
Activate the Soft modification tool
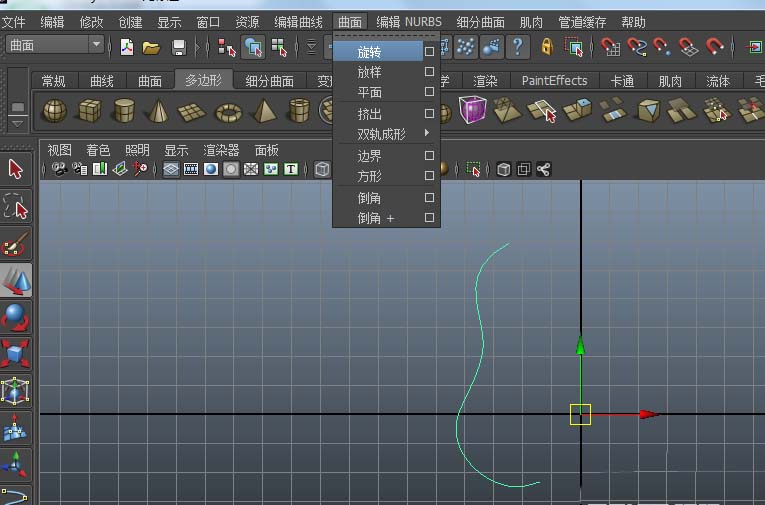point(16,428)
